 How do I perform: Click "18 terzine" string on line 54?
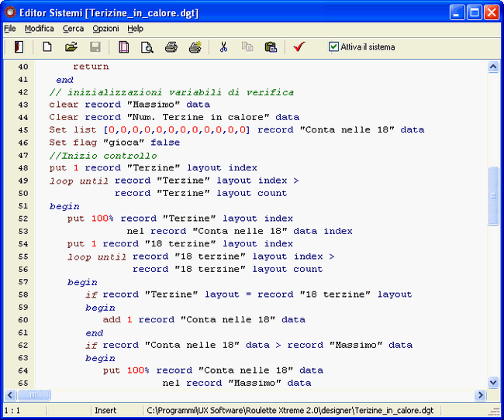tap(180, 243)
